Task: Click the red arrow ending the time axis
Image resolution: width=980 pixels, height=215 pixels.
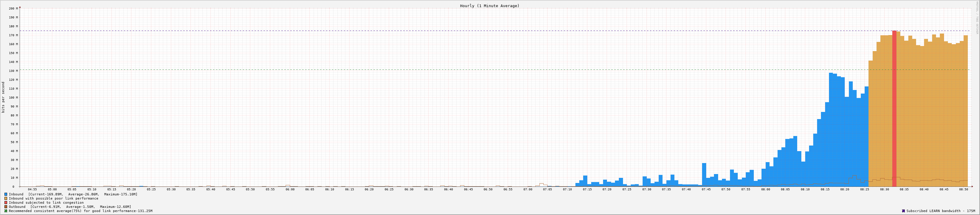Action: pyautogui.click(x=972, y=186)
